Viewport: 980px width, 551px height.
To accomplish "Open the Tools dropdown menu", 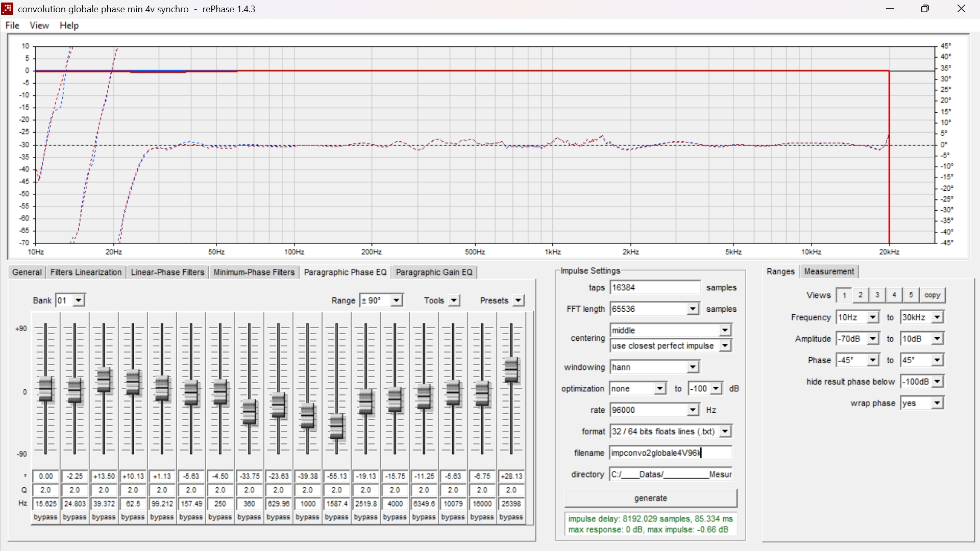I will pos(442,300).
